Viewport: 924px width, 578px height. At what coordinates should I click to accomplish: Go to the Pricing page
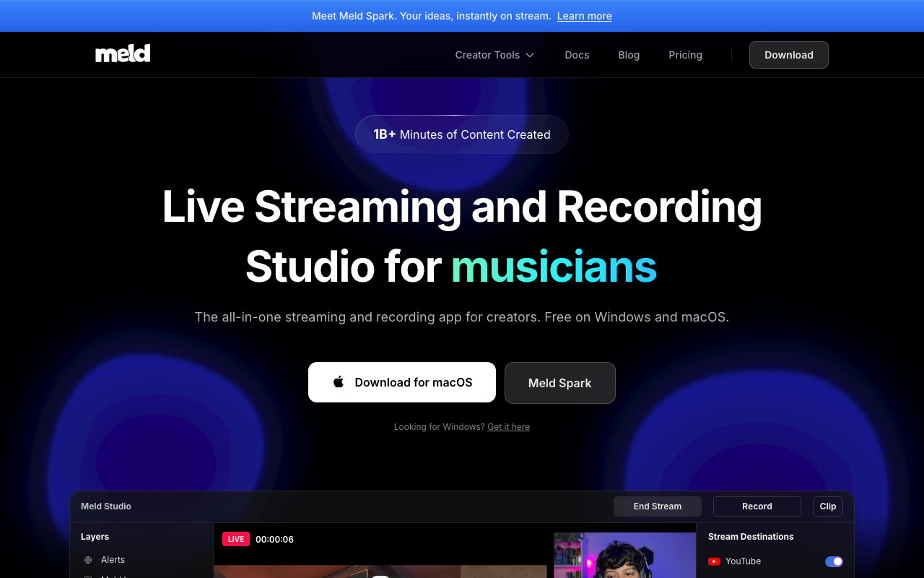[x=685, y=55]
